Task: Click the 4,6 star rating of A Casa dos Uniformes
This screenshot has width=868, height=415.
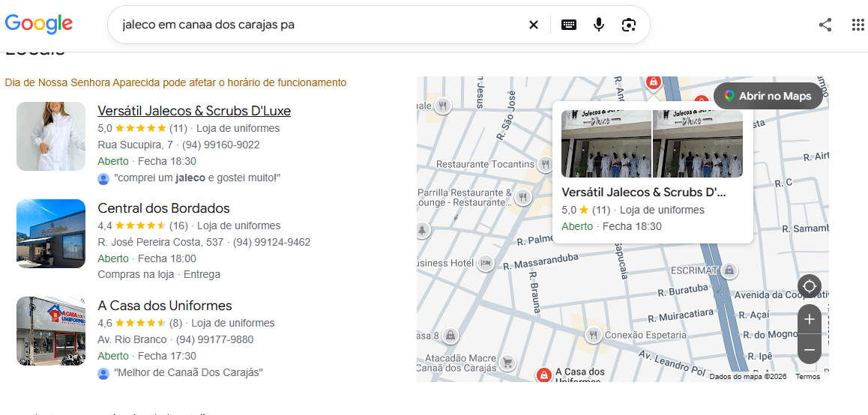Action: click(139, 323)
